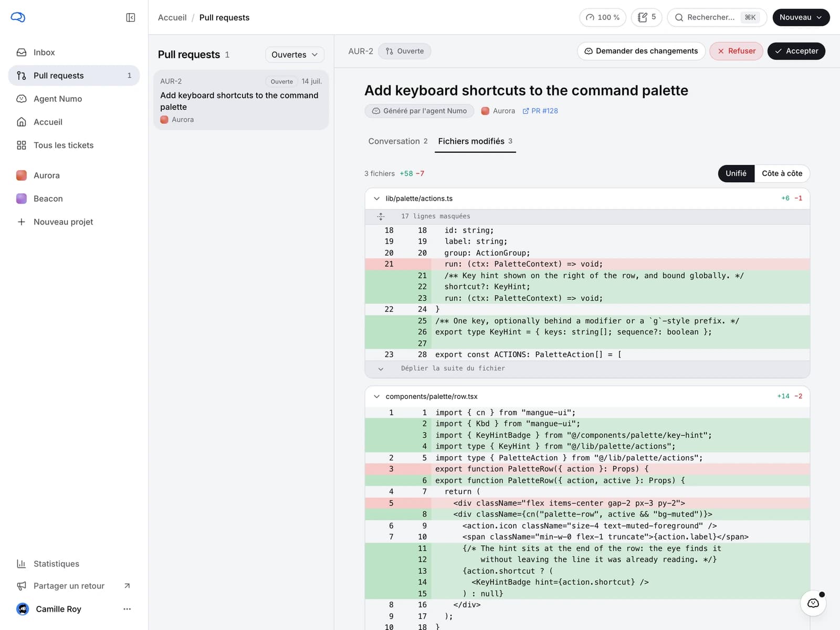Screen dimensions: 840x630
Task: Collapse the lib/palette/actions.ts file diff
Action: (376, 198)
